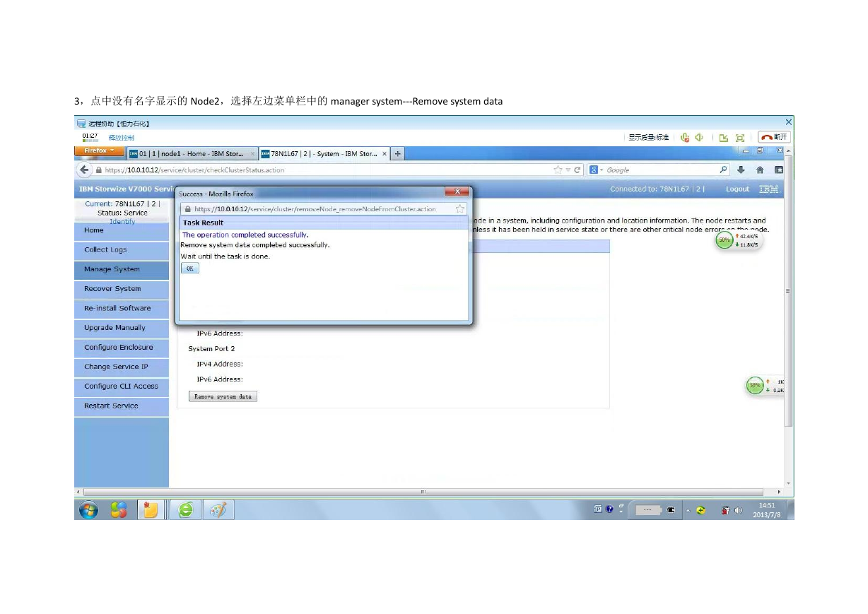Open Re-install Software in the left menu

[x=122, y=308]
